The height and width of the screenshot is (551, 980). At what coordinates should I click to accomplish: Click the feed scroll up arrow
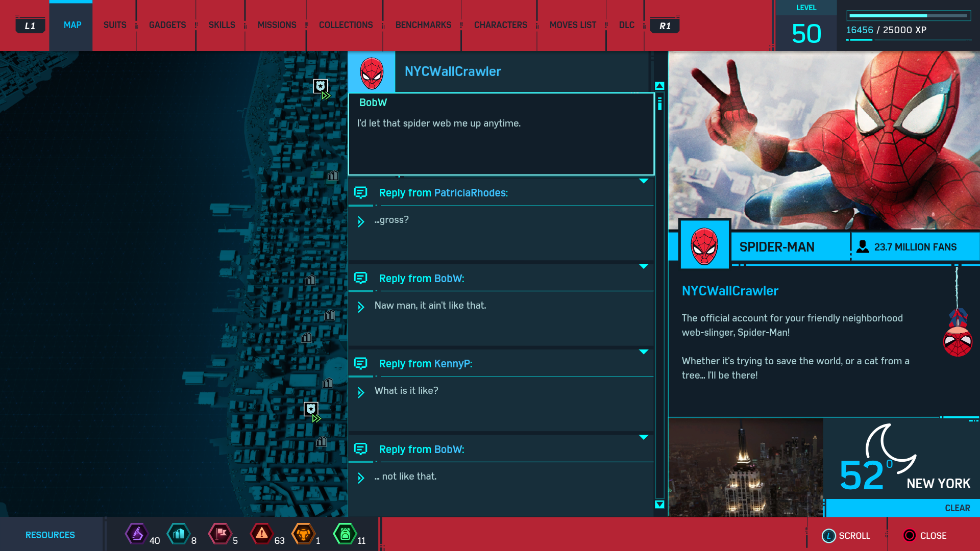[659, 86]
